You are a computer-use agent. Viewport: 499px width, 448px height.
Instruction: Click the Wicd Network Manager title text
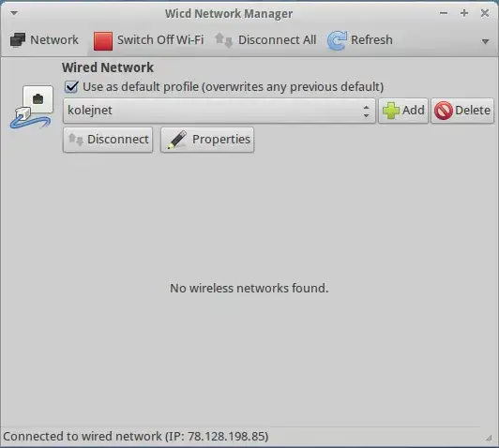click(x=229, y=14)
